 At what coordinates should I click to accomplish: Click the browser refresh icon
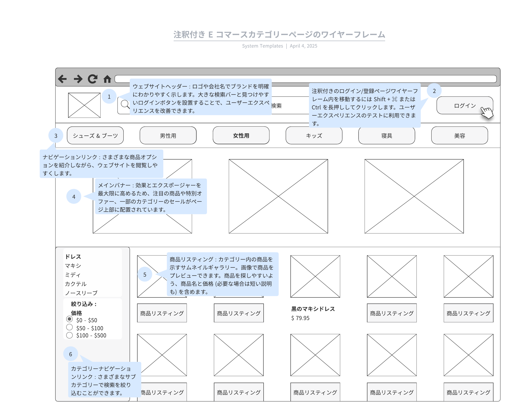coord(93,79)
